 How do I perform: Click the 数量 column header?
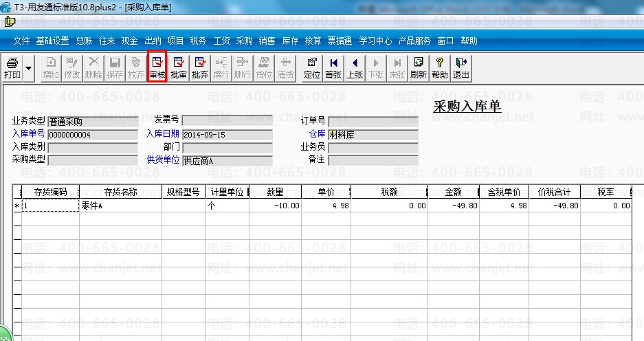[275, 192]
